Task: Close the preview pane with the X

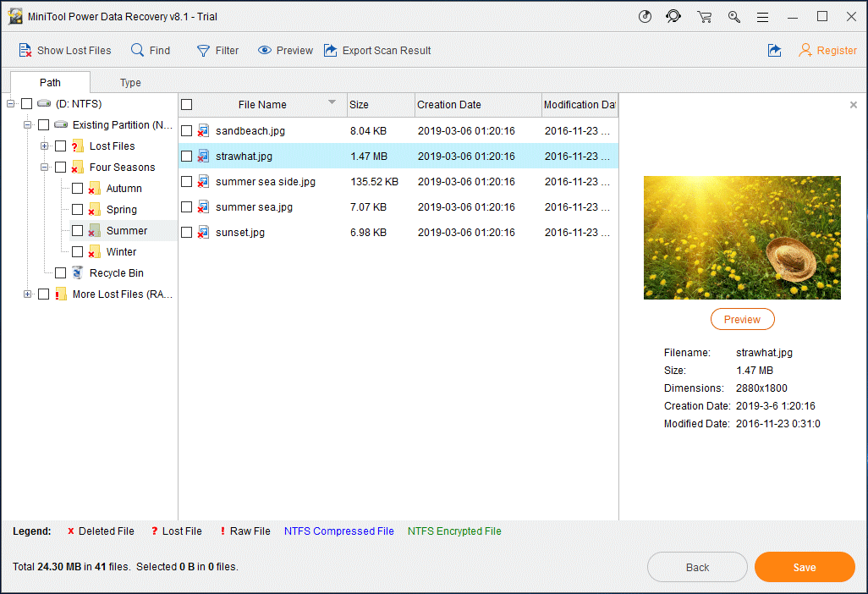Action: [853, 105]
